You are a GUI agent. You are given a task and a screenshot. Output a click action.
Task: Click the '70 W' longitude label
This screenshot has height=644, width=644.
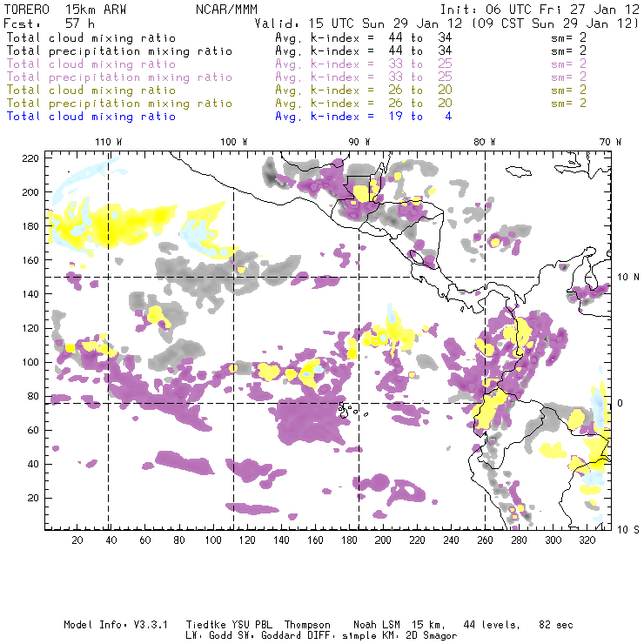click(610, 142)
